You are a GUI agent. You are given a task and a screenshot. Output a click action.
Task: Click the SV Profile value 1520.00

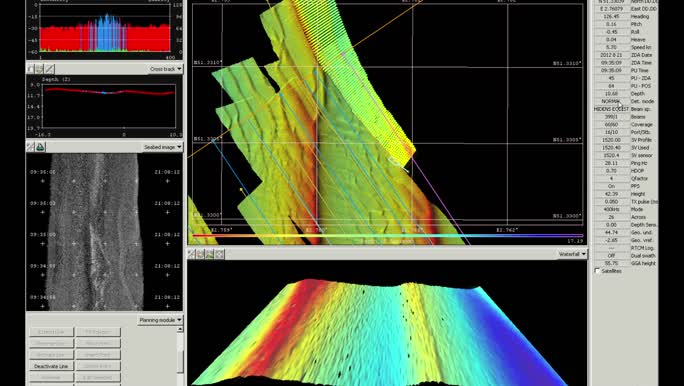[611, 140]
